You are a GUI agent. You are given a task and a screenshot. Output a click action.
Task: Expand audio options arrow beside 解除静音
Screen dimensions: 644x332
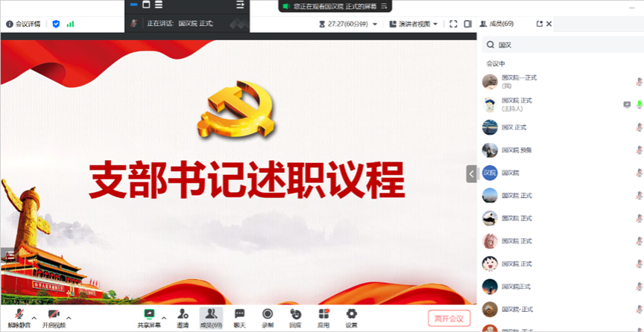[34, 318]
